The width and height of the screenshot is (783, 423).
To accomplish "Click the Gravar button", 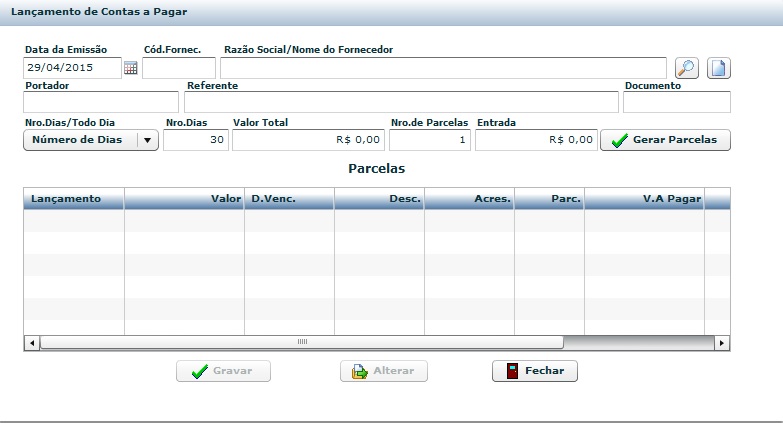I will click(x=223, y=371).
